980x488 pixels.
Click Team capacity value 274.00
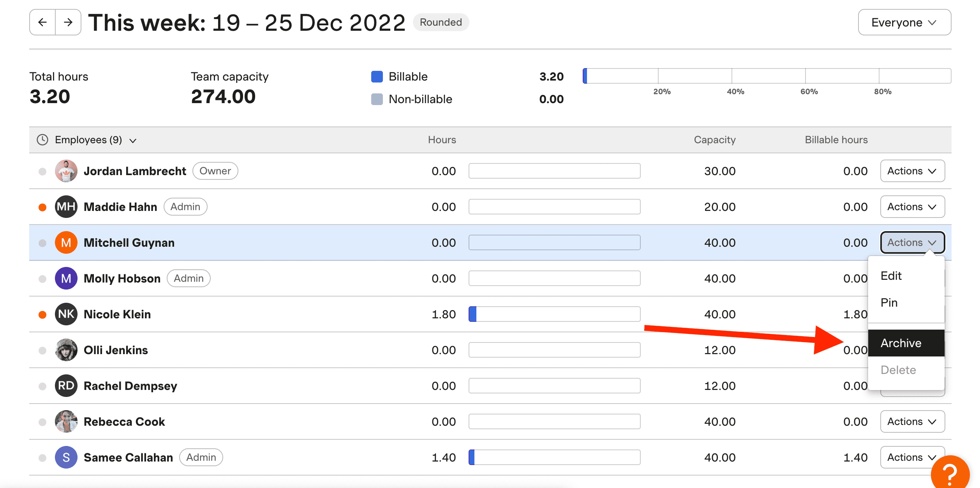click(x=223, y=97)
